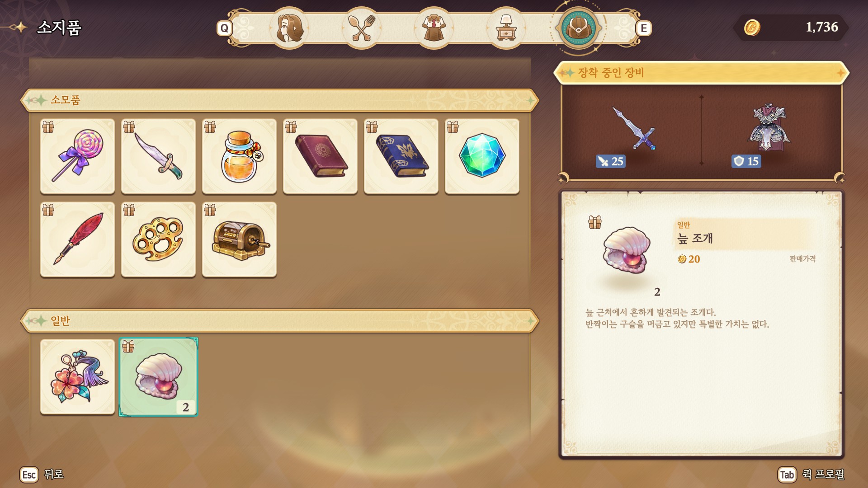Screen dimensions: 868x488
Task: Select the curved dagger item
Action: pyautogui.click(x=158, y=156)
